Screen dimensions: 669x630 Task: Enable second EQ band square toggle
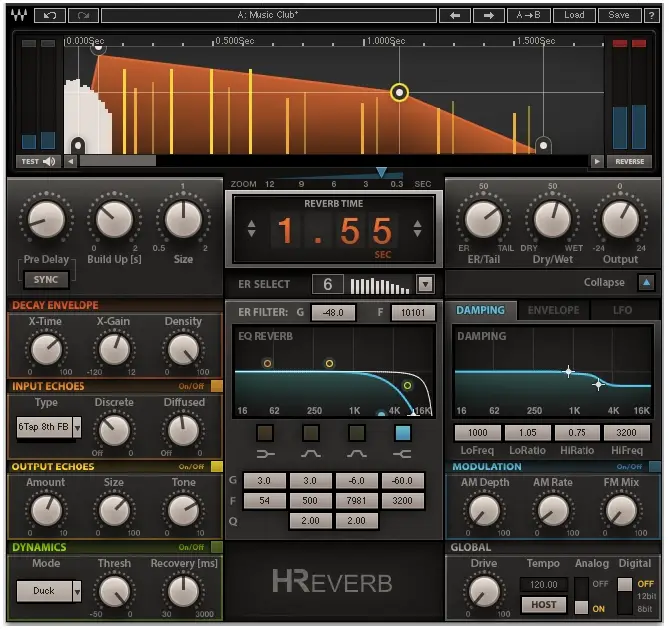(311, 433)
